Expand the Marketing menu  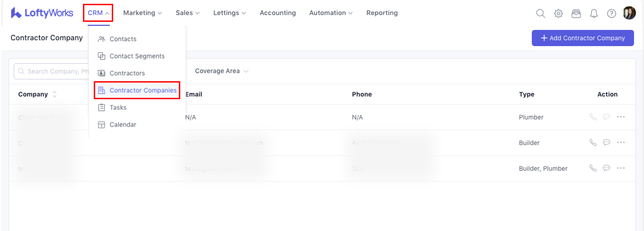click(x=142, y=13)
